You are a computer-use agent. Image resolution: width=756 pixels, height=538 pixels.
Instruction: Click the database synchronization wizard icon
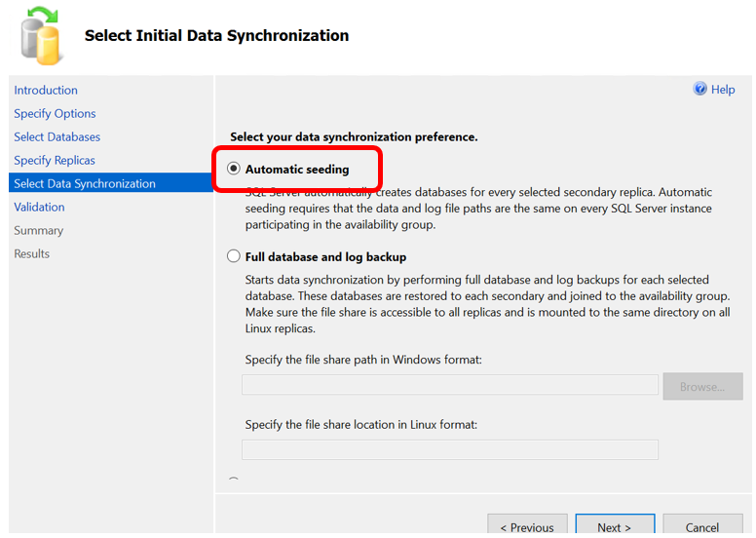[41, 36]
